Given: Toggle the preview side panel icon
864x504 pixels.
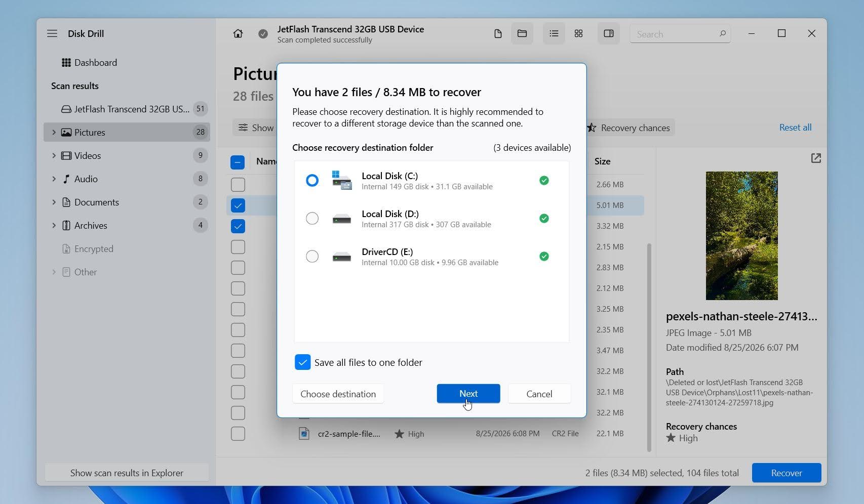Looking at the screenshot, I should pos(609,34).
